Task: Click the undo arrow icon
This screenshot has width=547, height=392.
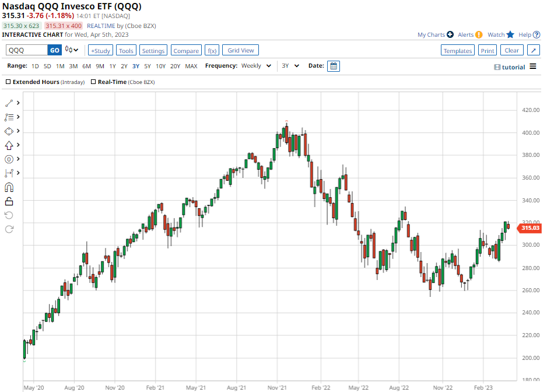Action: point(9,215)
